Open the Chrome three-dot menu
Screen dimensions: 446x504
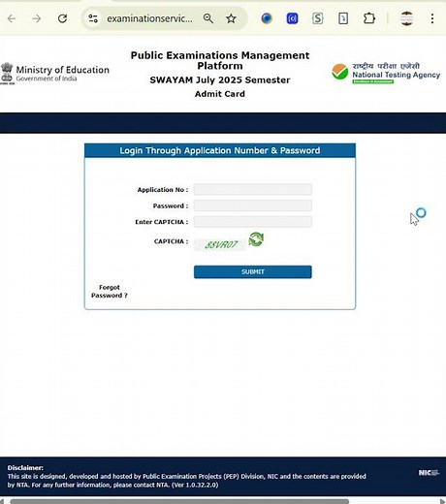click(432, 18)
